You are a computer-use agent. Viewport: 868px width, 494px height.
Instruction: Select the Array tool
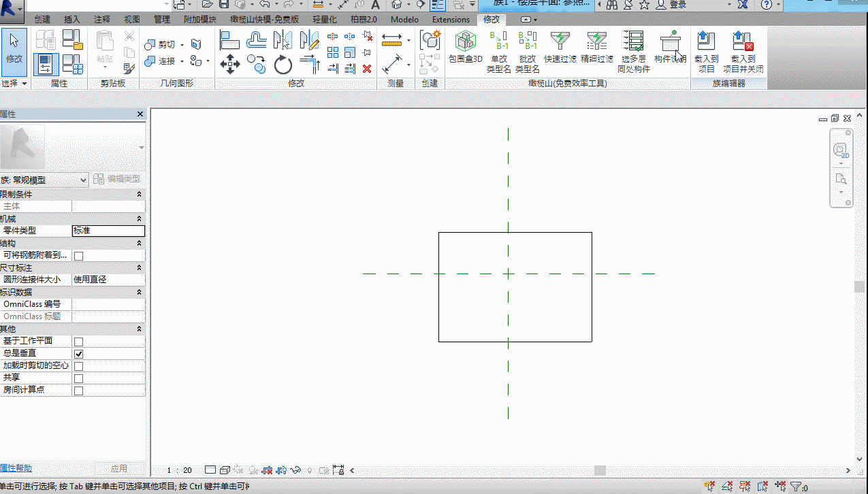(333, 52)
